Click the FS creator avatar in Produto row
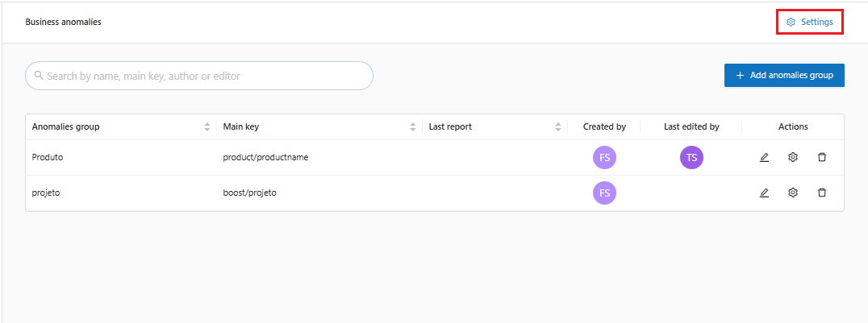This screenshot has width=868, height=323. (604, 158)
